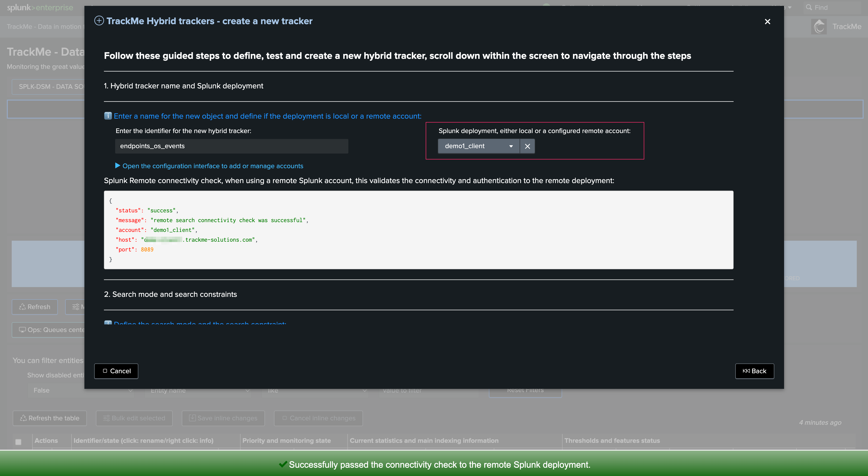Screen dimensions: 868x476
Task: Click download icon on 'Save inline changes'
Action: coord(192,418)
